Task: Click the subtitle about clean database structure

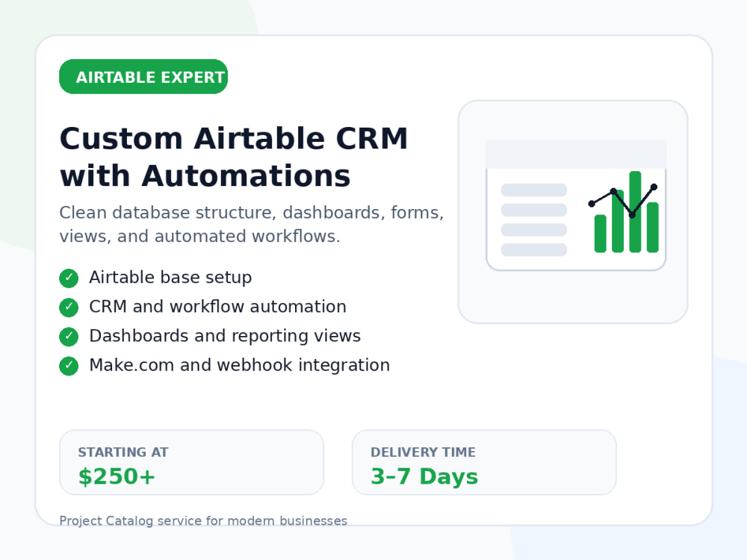Action: (x=252, y=224)
